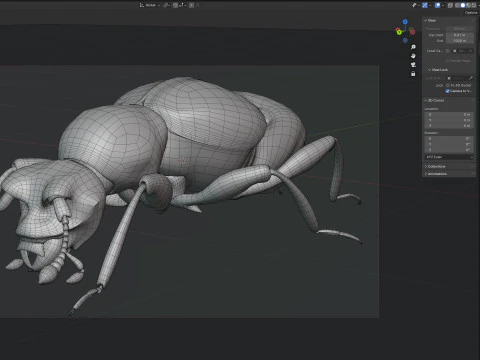The width and height of the screenshot is (480, 360).
Task: Uncheck the Camera to View checkbox
Action: 447,91
